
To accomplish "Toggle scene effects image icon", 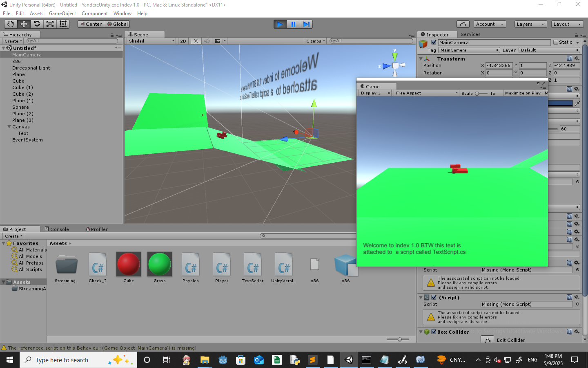I will [218, 41].
